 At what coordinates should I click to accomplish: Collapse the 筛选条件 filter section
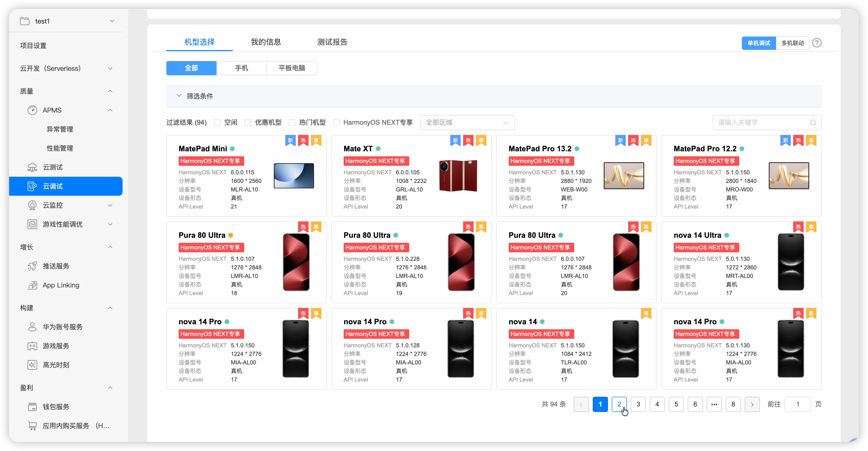point(179,95)
